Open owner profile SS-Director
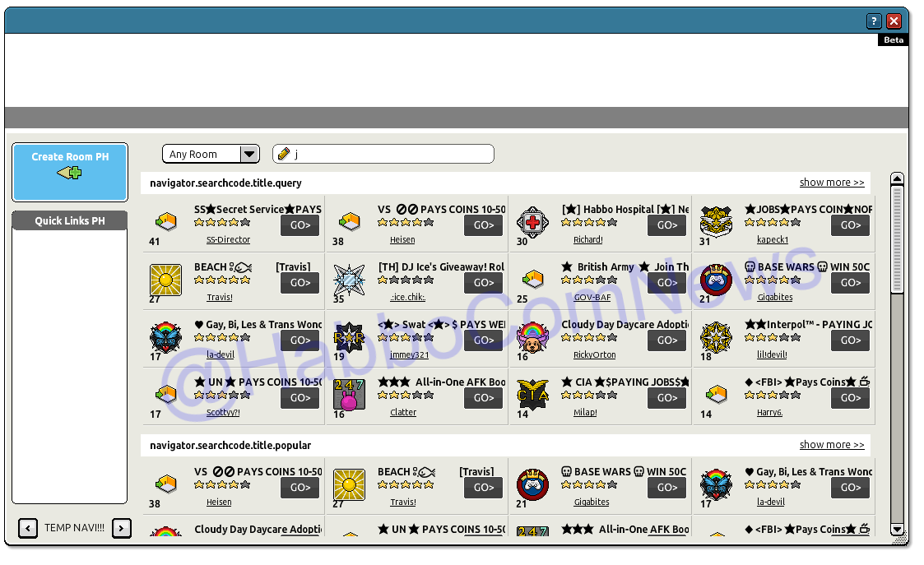This screenshot has width=924, height=565. pyautogui.click(x=228, y=240)
